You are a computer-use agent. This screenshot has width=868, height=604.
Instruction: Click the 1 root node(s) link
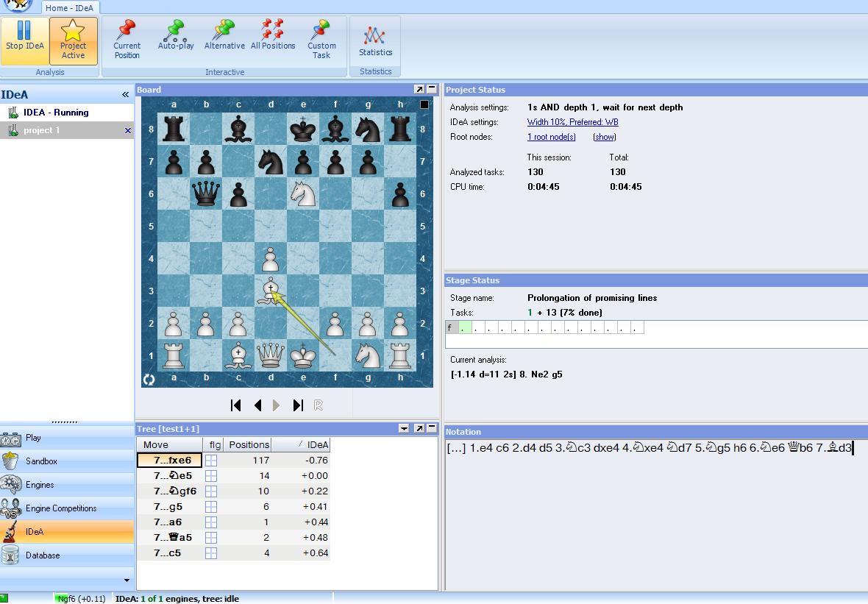[551, 137]
